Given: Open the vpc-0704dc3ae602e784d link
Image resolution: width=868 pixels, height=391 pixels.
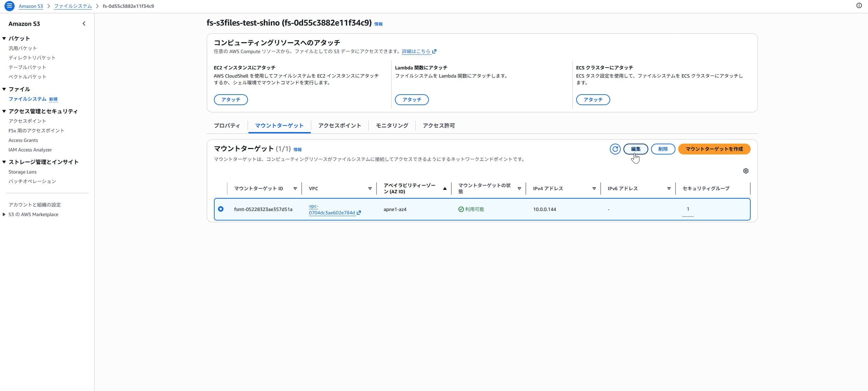Looking at the screenshot, I should coord(332,212).
